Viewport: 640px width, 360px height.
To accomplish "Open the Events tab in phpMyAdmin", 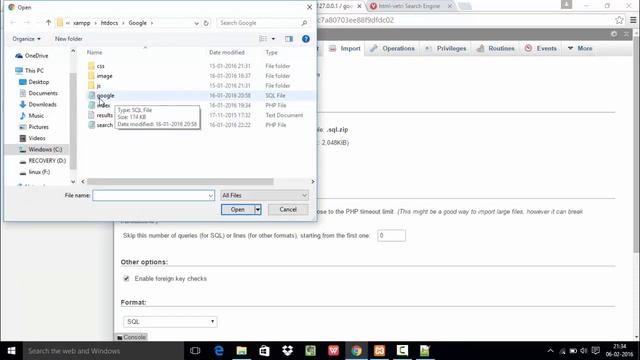I will tap(541, 48).
